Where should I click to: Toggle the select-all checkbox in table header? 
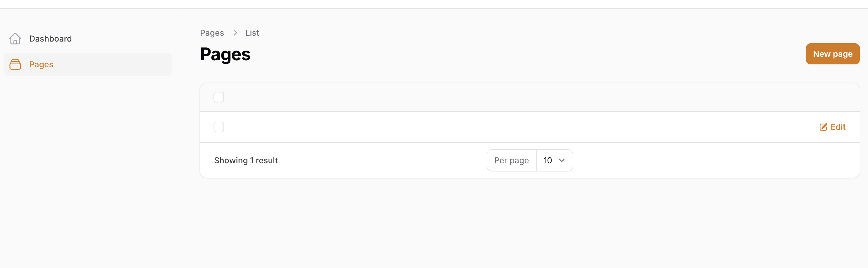219,97
